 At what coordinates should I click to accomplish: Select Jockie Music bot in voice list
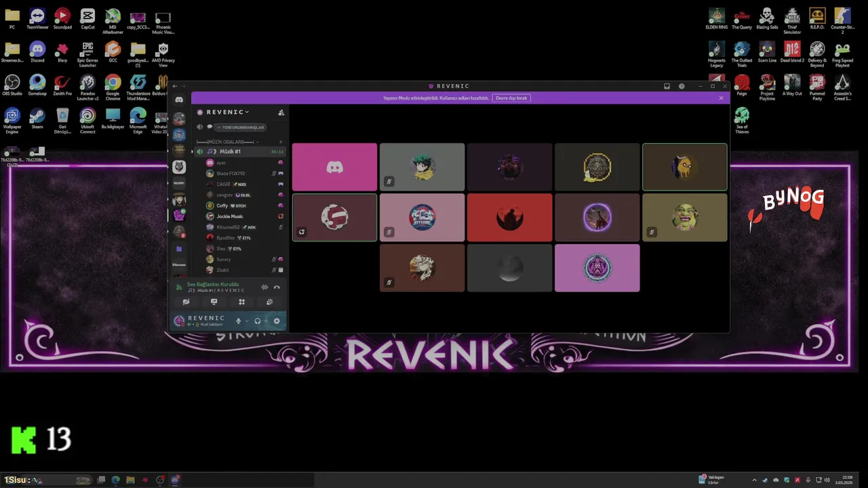point(244,216)
